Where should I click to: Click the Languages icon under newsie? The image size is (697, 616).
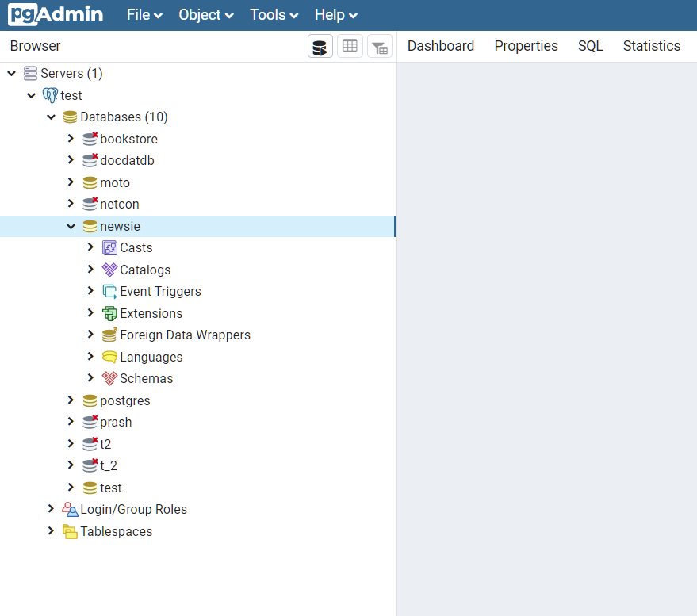point(109,357)
